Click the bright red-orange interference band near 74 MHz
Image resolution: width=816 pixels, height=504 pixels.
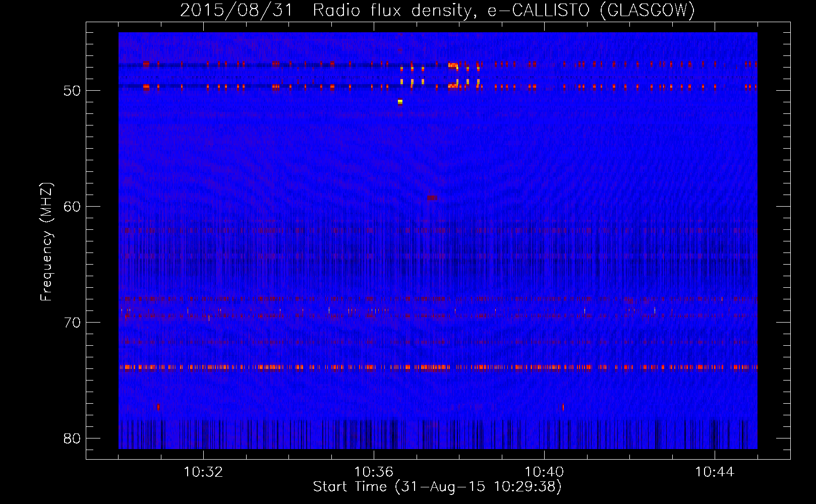(x=438, y=367)
